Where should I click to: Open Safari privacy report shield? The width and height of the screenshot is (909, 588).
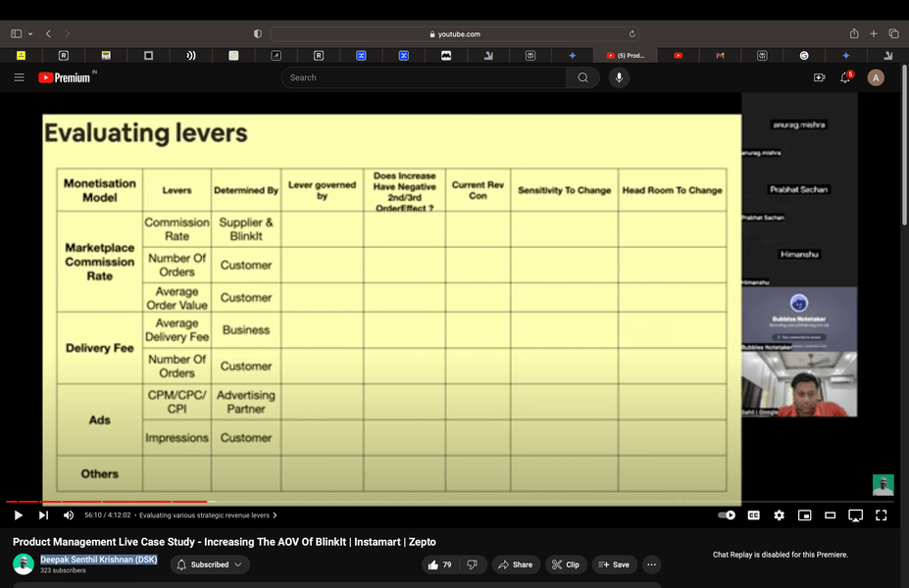258,33
